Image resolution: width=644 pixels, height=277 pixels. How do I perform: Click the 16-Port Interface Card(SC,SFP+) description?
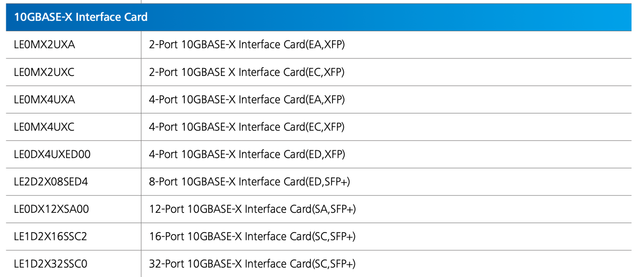(252, 237)
